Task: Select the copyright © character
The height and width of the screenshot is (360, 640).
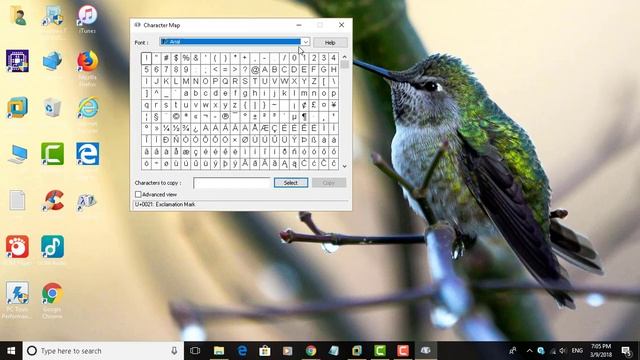Action: (176, 117)
